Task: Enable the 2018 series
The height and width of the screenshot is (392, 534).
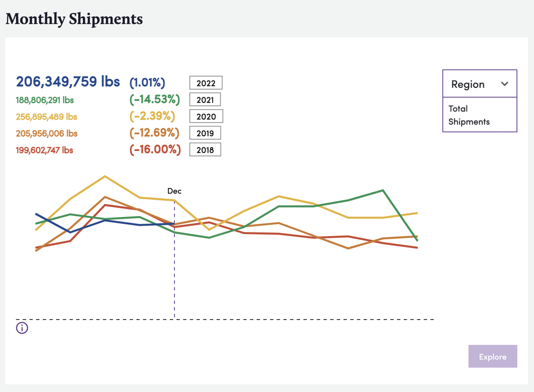Action: point(205,149)
